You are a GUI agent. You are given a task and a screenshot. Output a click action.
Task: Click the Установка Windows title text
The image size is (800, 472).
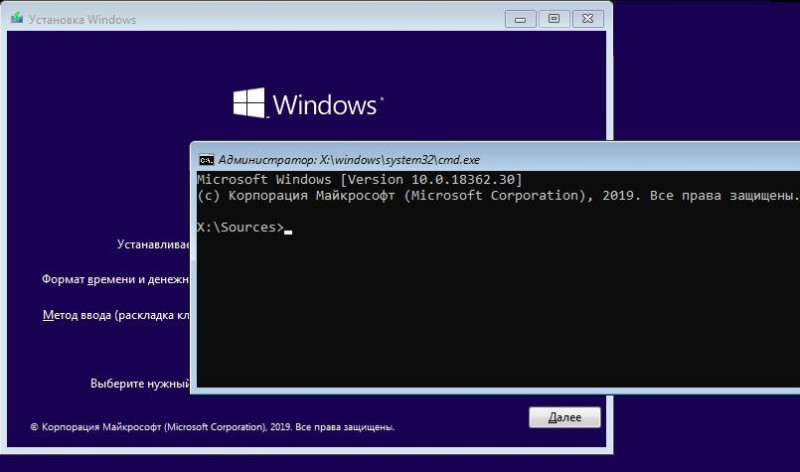(x=82, y=20)
